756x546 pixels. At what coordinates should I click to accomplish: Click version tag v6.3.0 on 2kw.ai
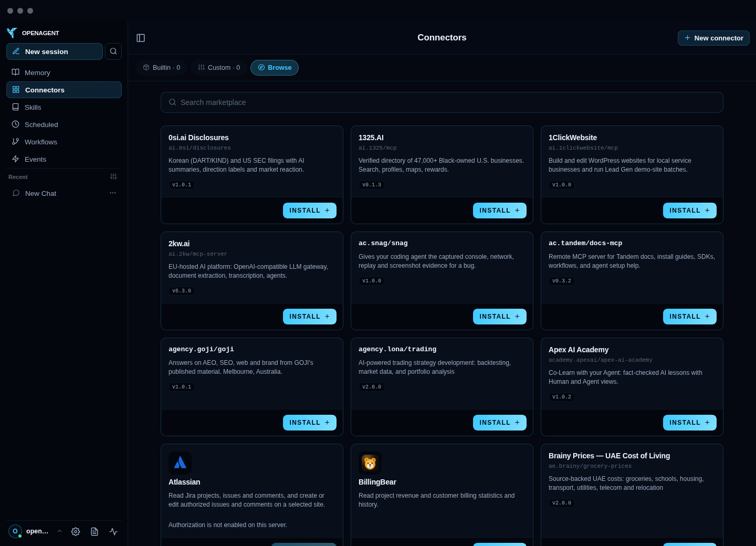(x=182, y=291)
